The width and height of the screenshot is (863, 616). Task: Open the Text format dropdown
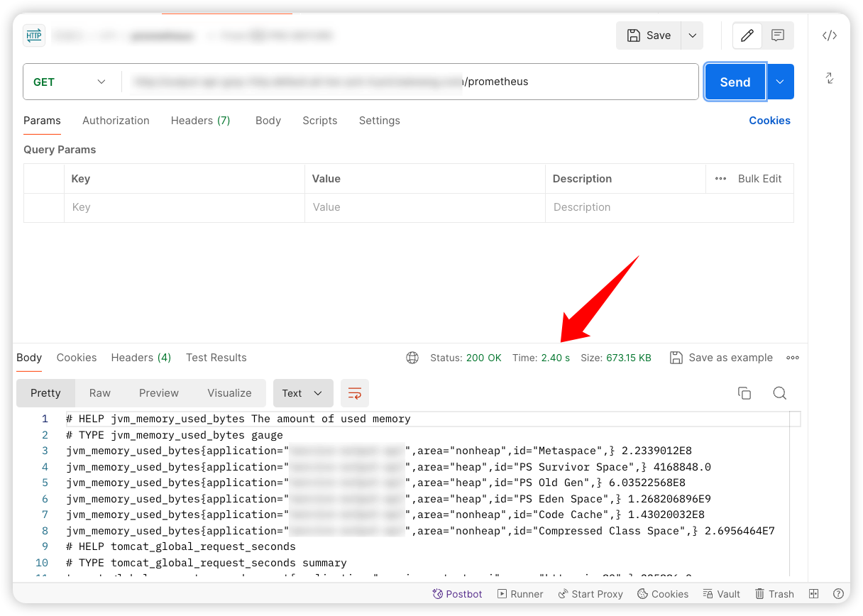(x=303, y=393)
